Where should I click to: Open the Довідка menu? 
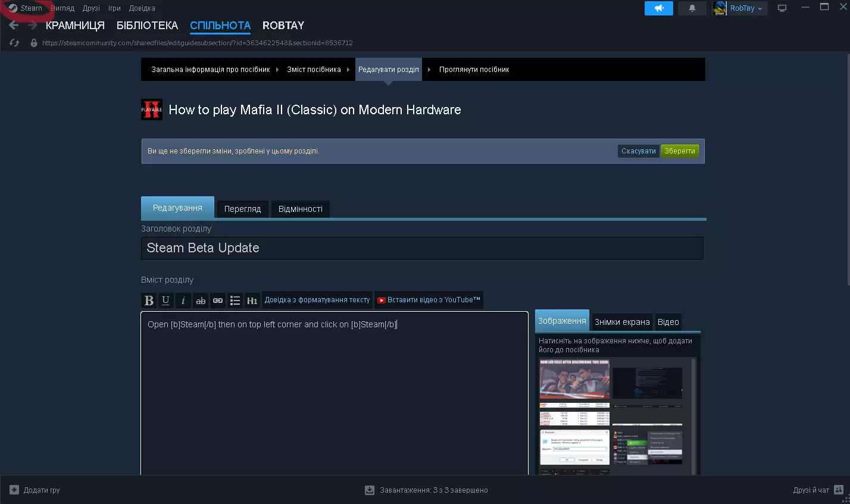click(142, 8)
